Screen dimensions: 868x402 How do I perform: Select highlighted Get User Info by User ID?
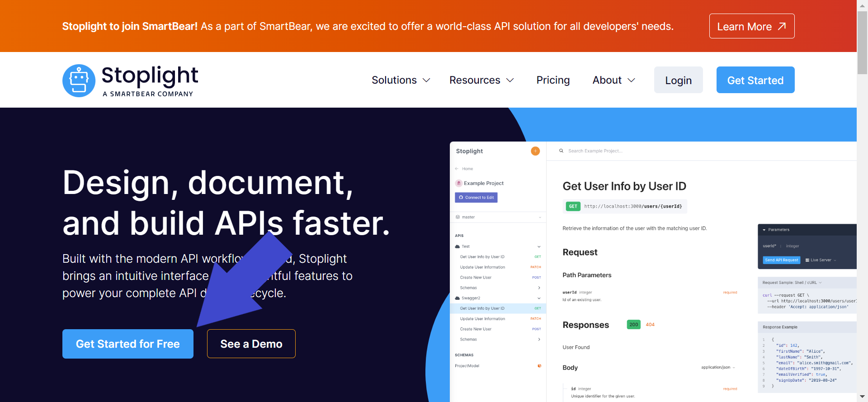click(498, 308)
